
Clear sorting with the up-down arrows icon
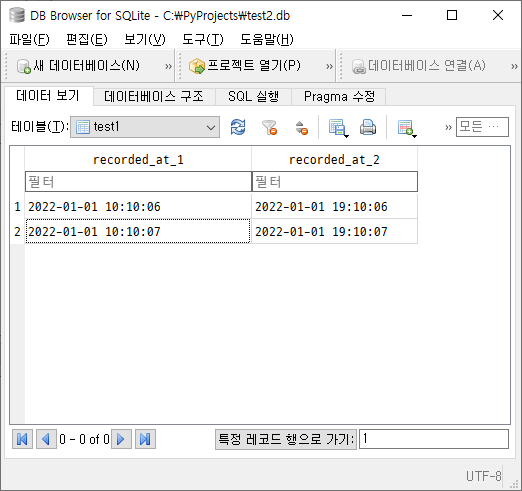[x=301, y=127]
